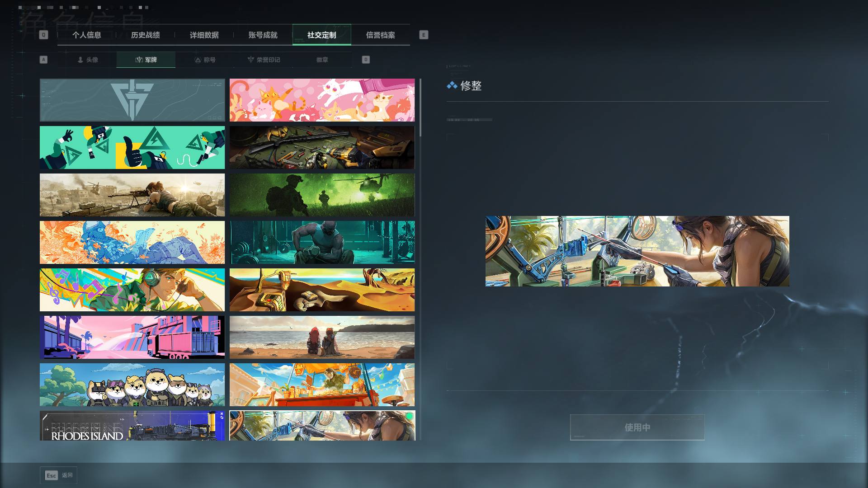Click the Esc 返回 button

pos(59,475)
